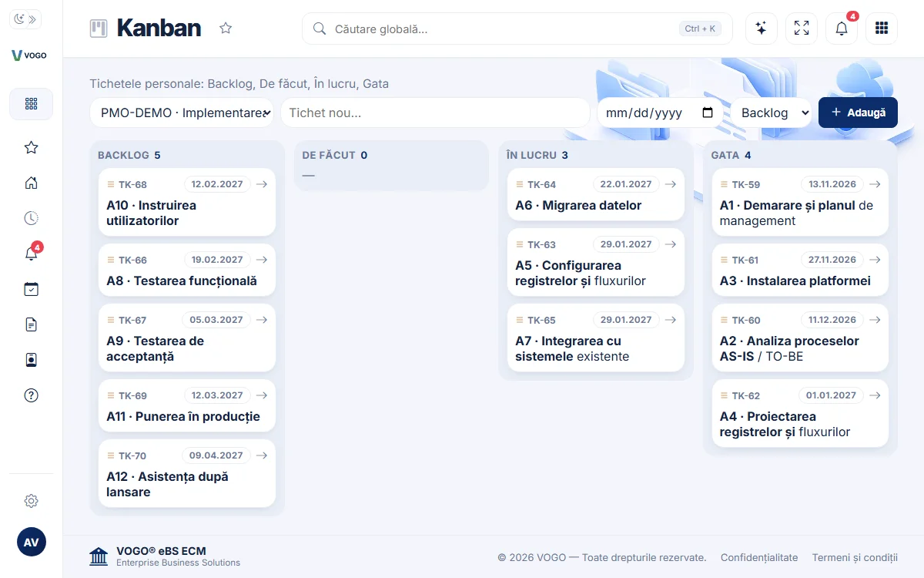Open the AV user avatar menu
The width and height of the screenshot is (924, 578).
(31, 542)
